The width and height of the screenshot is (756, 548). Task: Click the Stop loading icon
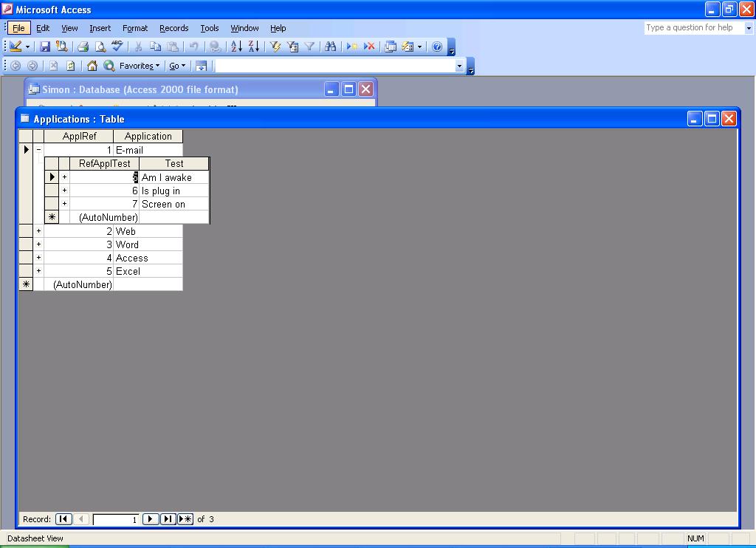click(x=53, y=66)
